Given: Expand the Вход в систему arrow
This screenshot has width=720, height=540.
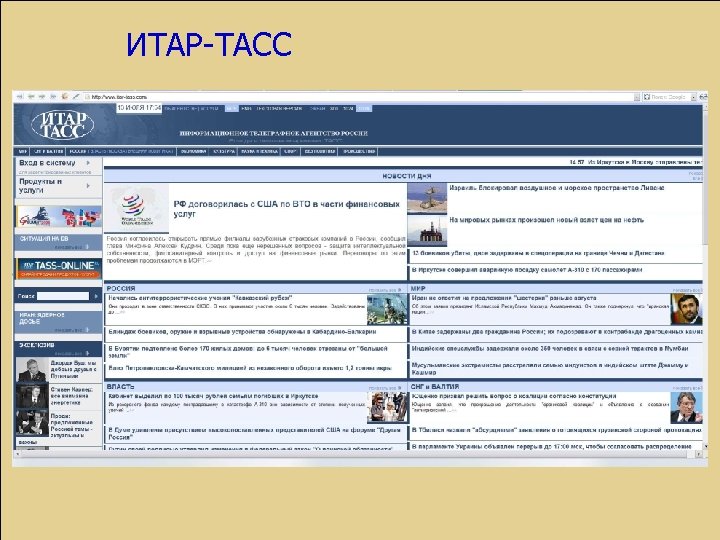Looking at the screenshot, I should [88, 163].
